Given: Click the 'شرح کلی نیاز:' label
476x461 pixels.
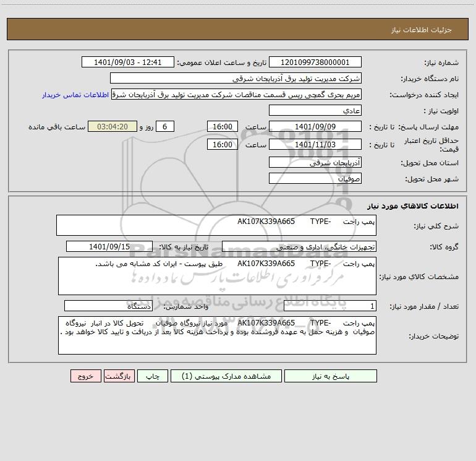Looking at the screenshot, I should coord(436,226).
